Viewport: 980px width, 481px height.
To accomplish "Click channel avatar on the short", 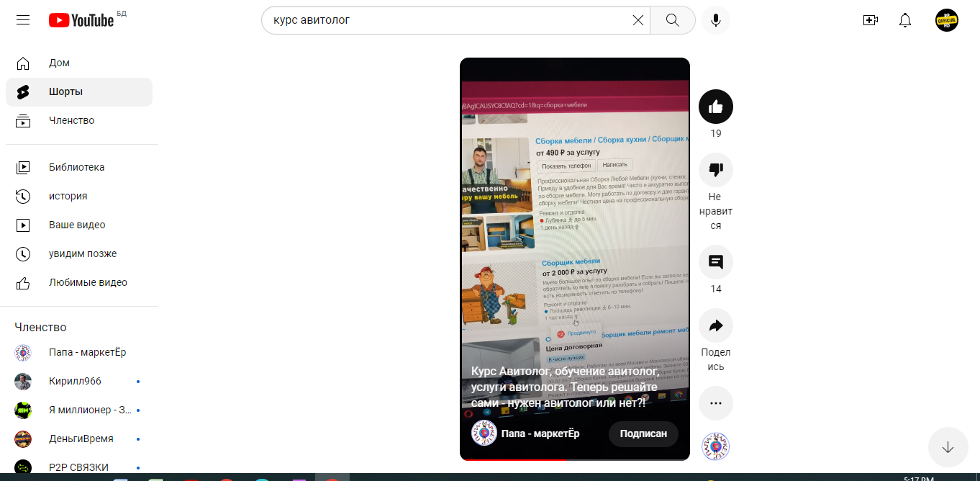I will (x=484, y=433).
